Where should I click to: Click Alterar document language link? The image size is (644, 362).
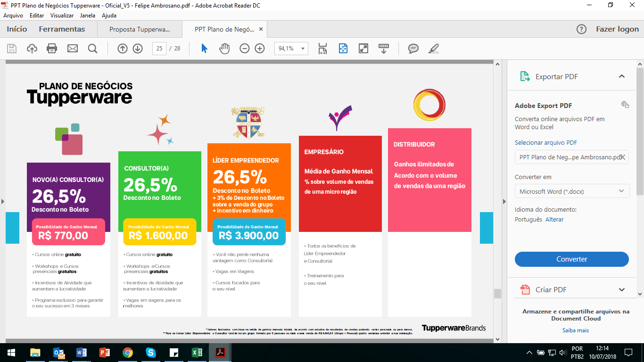click(x=554, y=219)
